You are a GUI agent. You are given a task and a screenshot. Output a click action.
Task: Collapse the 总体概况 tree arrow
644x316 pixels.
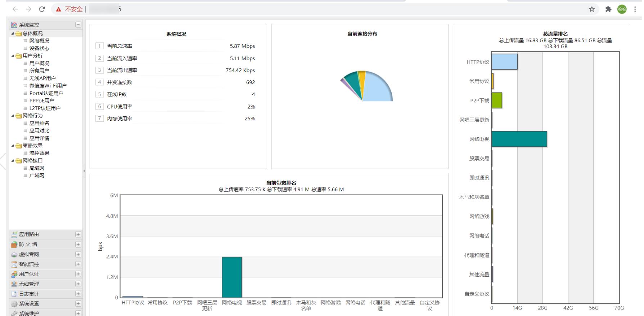[13, 34]
